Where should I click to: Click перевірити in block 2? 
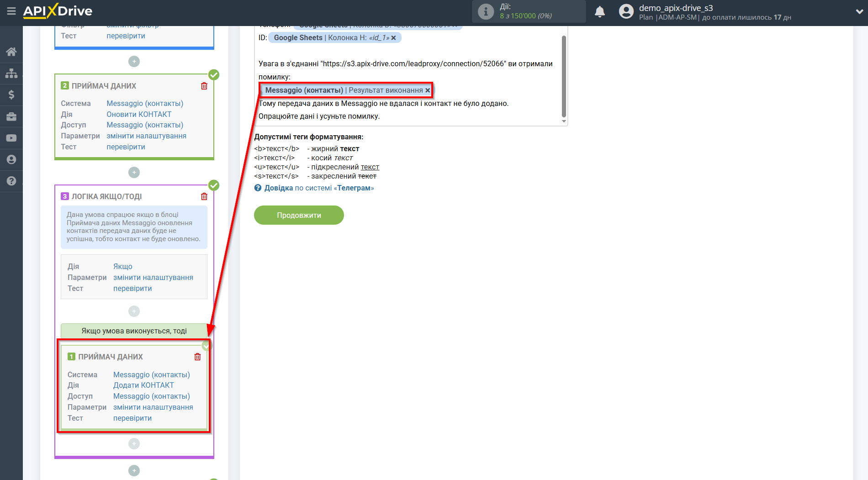(126, 147)
